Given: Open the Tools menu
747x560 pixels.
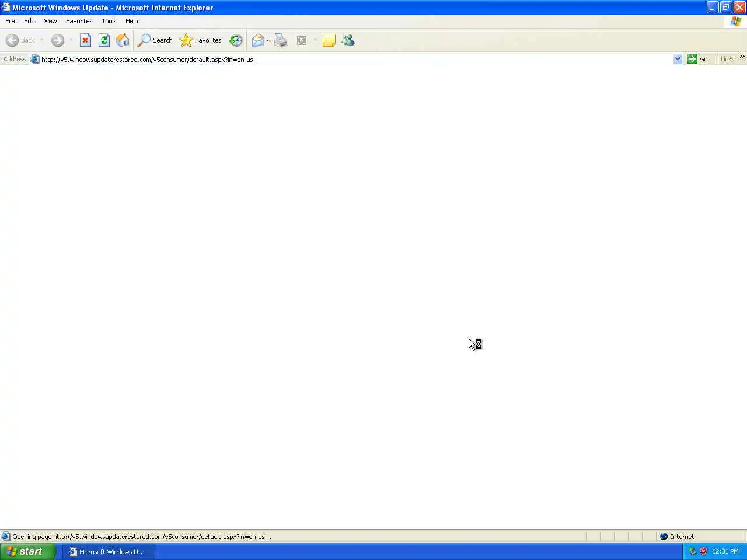Looking at the screenshot, I should pyautogui.click(x=109, y=21).
